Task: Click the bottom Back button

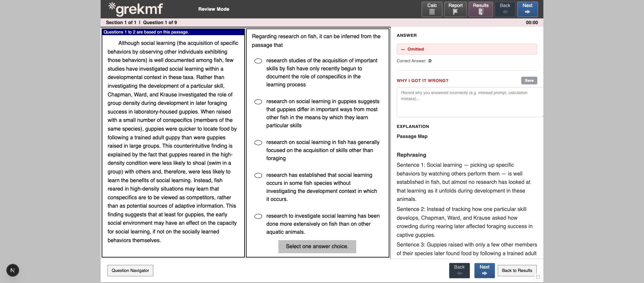Action: (x=459, y=270)
